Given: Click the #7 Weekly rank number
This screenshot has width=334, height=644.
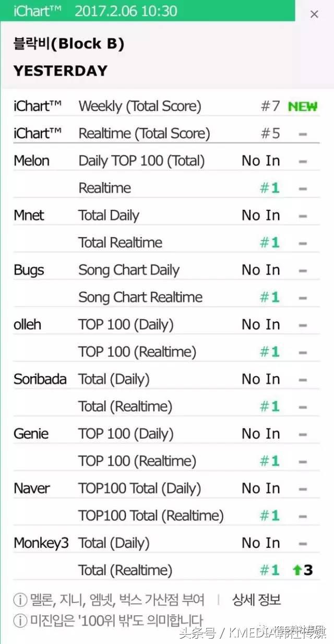Looking at the screenshot, I should click(x=270, y=106).
